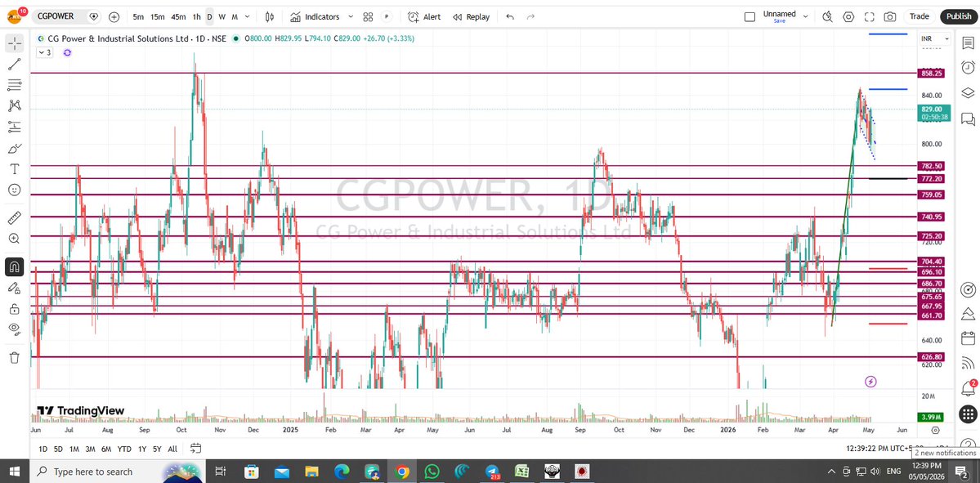Image resolution: width=980 pixels, height=483 pixels.
Task: Select the trend line drawing tool
Action: (15, 64)
